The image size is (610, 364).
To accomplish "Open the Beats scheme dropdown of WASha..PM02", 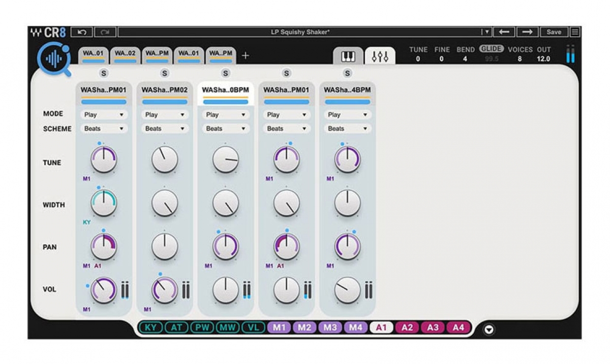I will pos(165,128).
